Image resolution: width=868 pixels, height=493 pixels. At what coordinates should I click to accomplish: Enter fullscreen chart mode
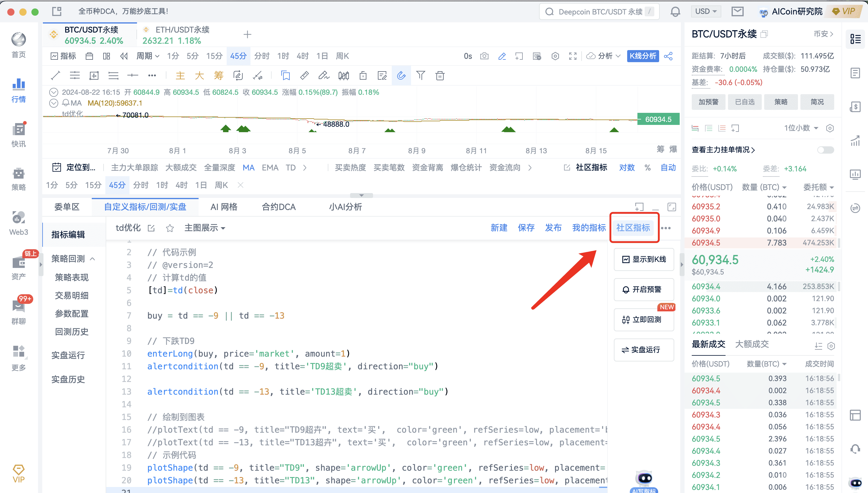tap(573, 56)
